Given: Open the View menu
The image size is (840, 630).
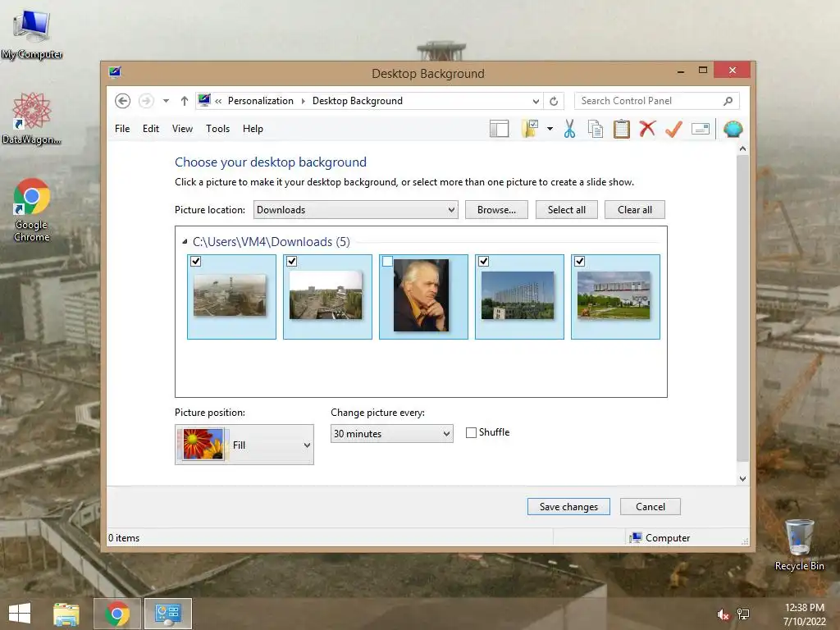Looking at the screenshot, I should click(x=182, y=129).
